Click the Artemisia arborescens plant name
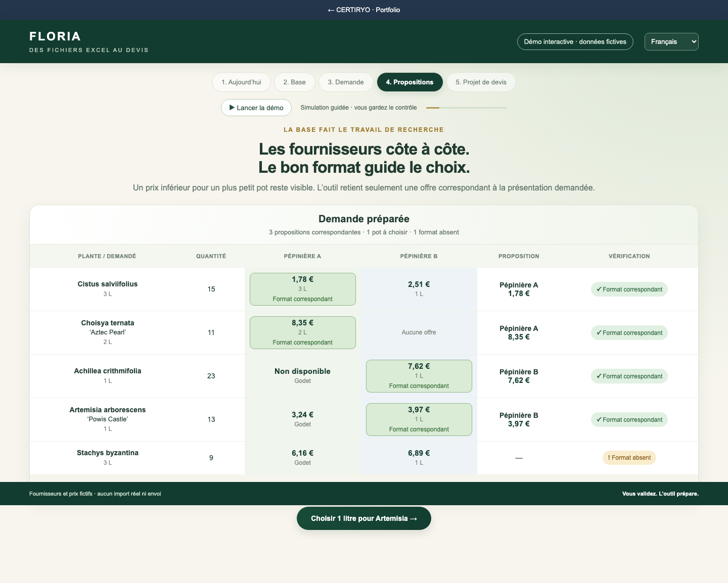This screenshot has height=583, width=728. click(108, 410)
